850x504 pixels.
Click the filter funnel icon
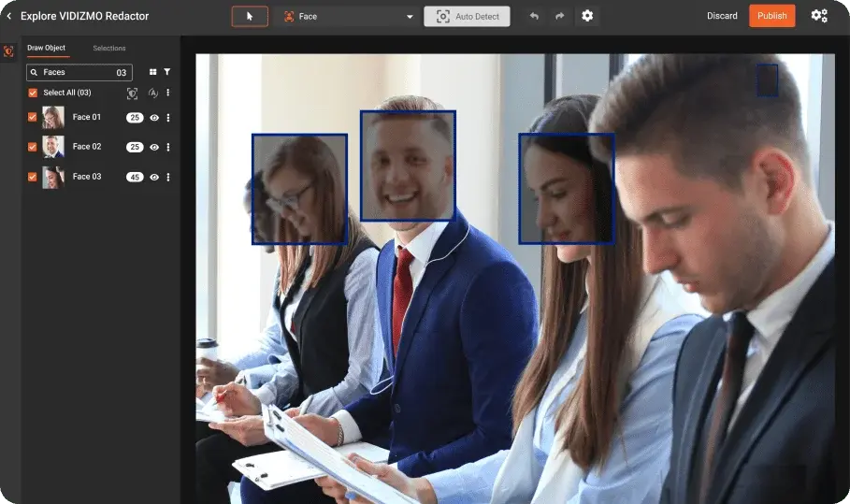pos(167,72)
